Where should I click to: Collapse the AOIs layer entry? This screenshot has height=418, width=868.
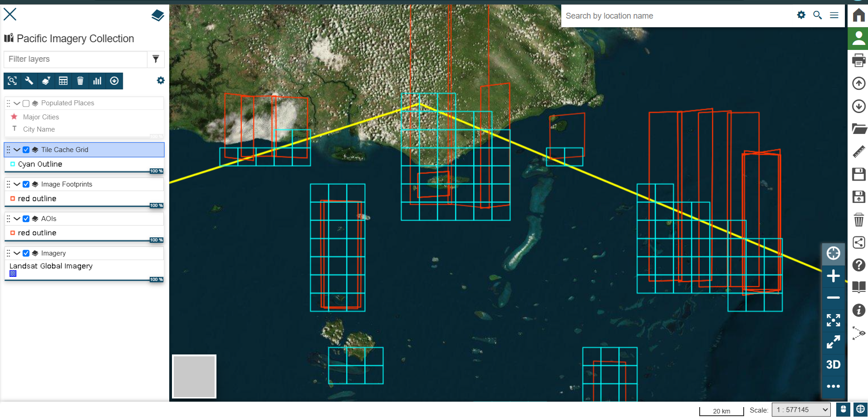17,219
